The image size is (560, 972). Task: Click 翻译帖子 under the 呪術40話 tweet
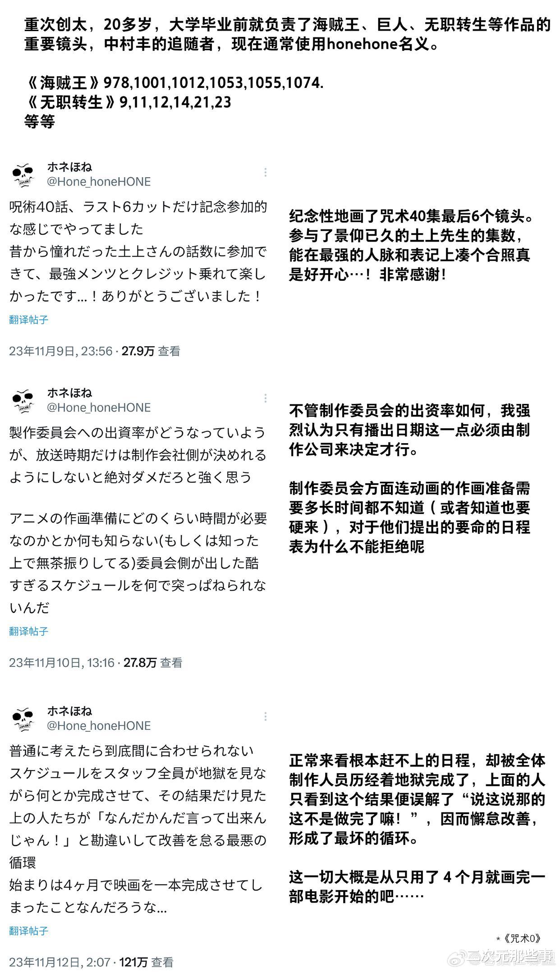tap(28, 320)
